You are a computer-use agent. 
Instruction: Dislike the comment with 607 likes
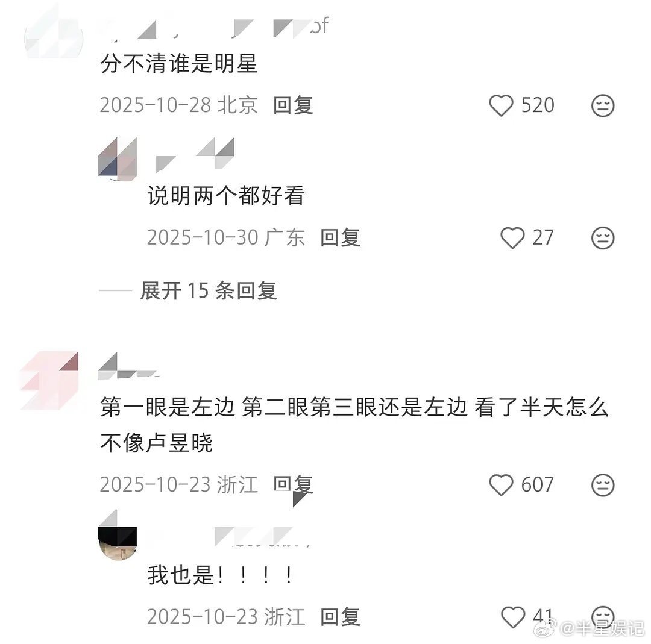[x=602, y=485]
